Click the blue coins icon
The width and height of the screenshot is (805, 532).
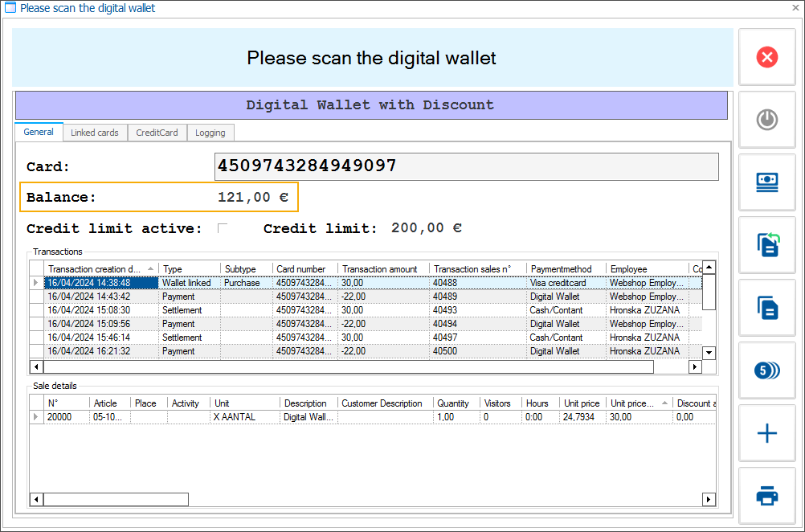[x=766, y=370]
